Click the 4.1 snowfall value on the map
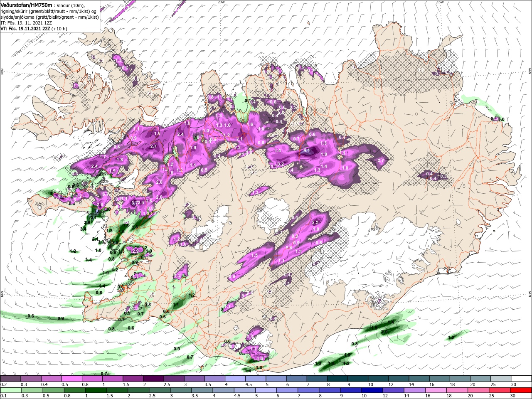 point(307,150)
